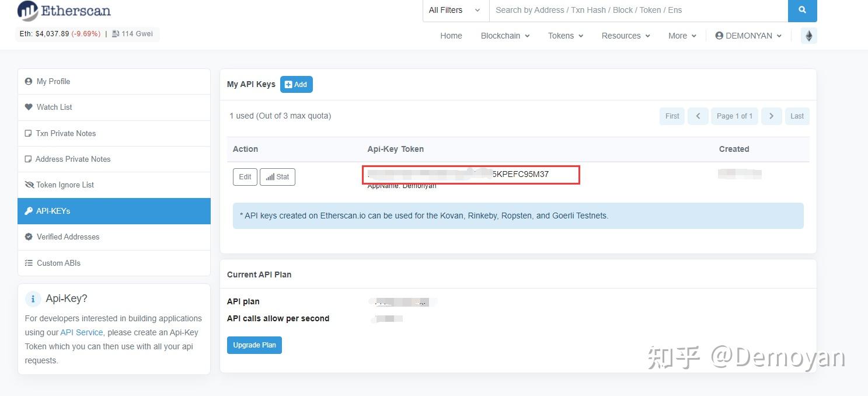Go to next page arrow
Viewport: 868px width, 396px height.
tap(771, 116)
